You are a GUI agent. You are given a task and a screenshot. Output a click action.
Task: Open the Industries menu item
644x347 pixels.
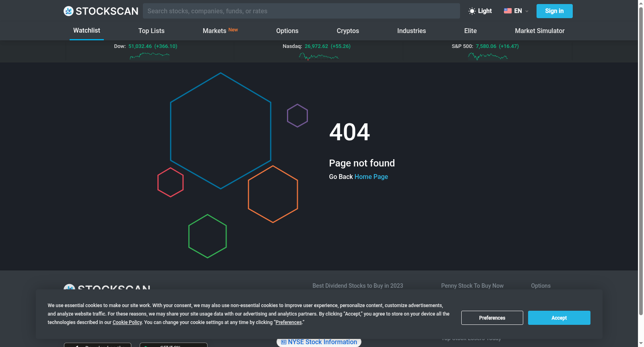pyautogui.click(x=411, y=31)
